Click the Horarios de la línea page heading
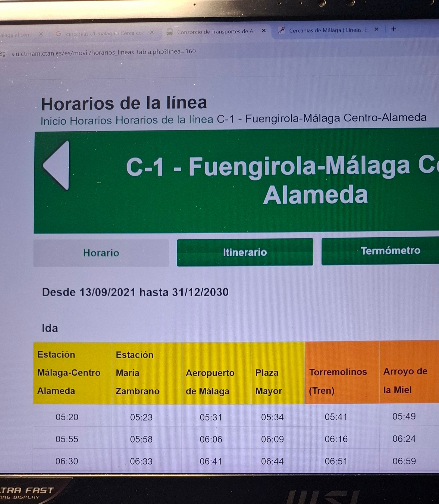The image size is (439, 504). (x=124, y=103)
